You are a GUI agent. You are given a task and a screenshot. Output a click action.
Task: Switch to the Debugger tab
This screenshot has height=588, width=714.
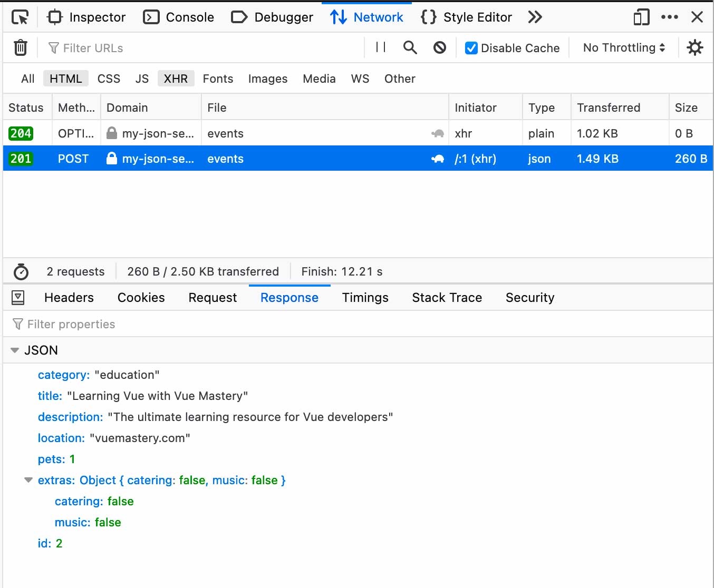272,17
